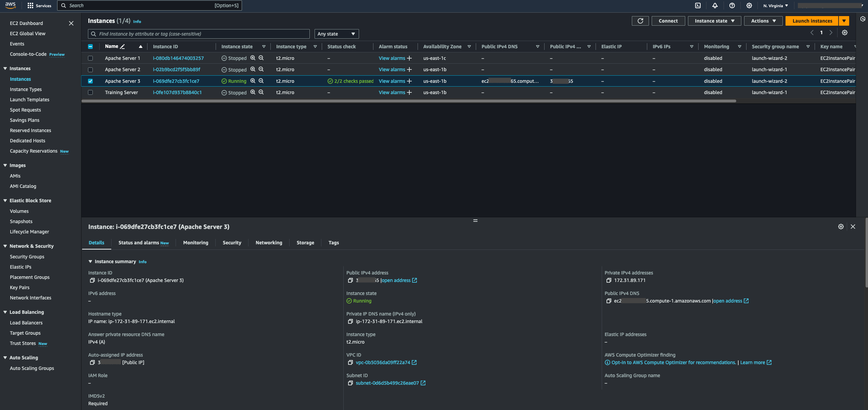Switch to the Tags tab

click(334, 243)
